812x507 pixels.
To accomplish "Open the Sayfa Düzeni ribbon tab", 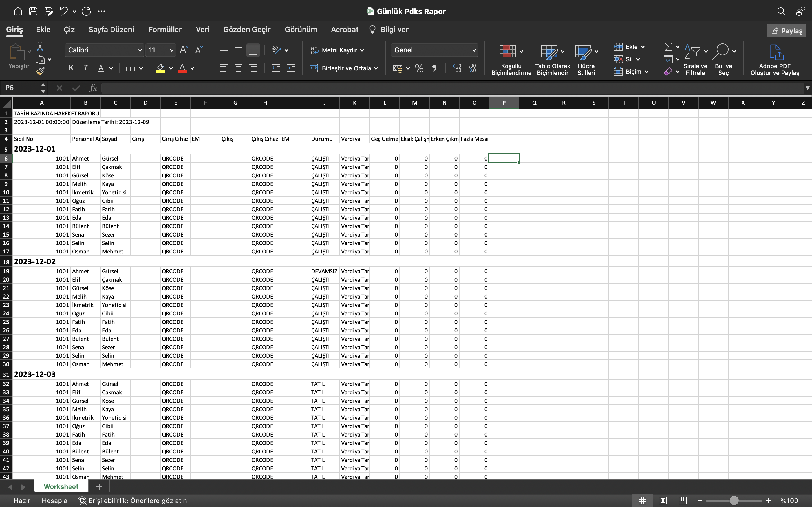I will click(111, 30).
